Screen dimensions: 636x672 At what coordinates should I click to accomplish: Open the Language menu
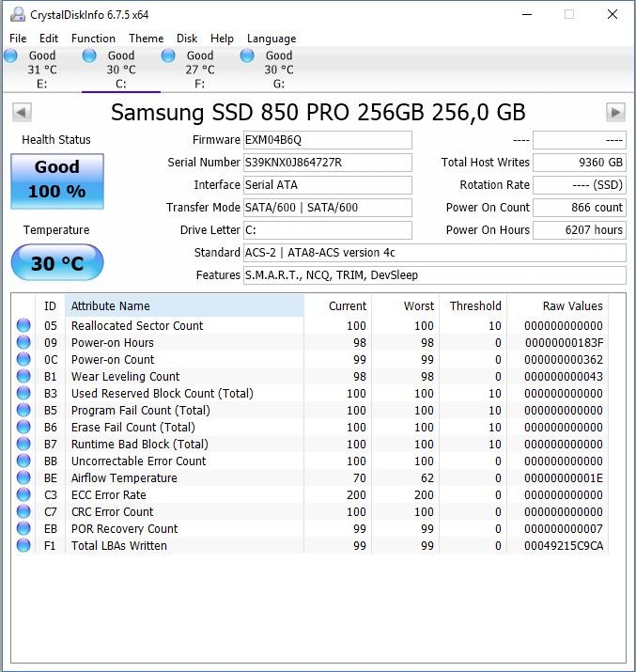[271, 39]
